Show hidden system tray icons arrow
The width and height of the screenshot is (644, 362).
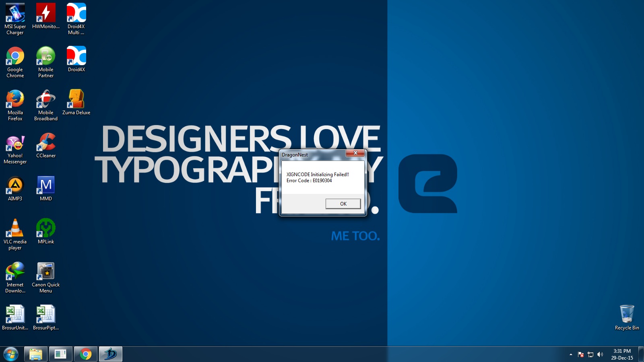(x=571, y=354)
